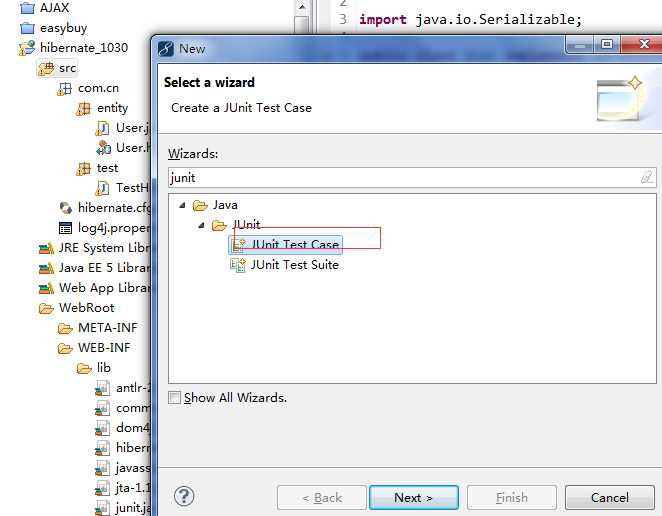Click the WebRoot folder icon
The height and width of the screenshot is (516, 662).
(46, 308)
